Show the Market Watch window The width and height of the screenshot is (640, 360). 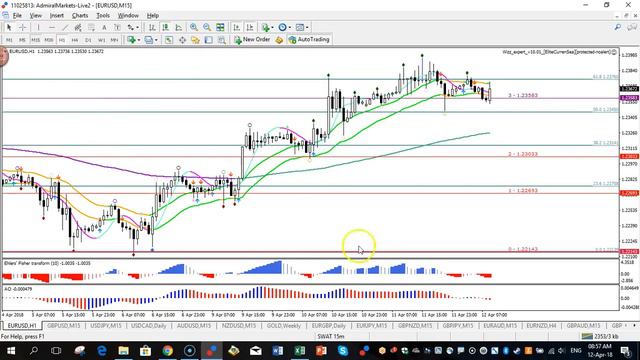[168, 40]
